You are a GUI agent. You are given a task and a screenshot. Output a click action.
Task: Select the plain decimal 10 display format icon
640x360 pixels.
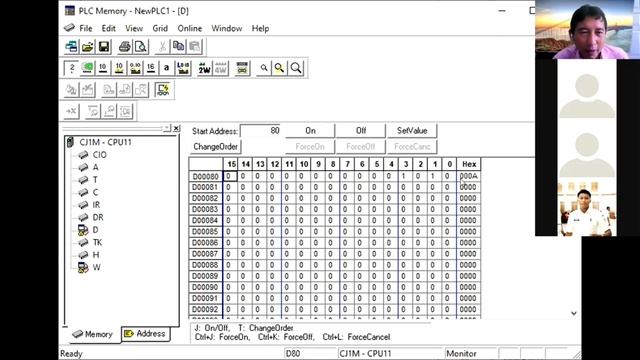tap(103, 68)
